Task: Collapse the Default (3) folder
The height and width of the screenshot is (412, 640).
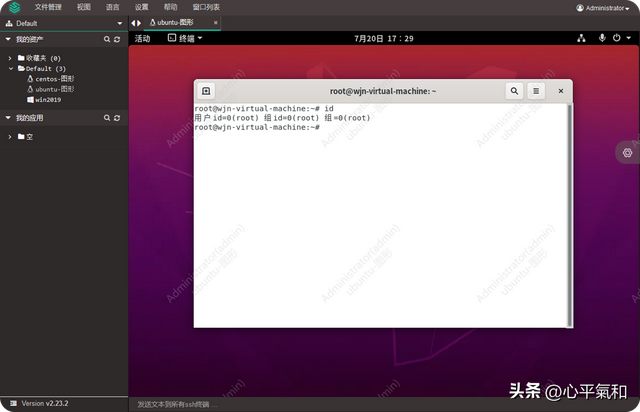Action: (11, 69)
